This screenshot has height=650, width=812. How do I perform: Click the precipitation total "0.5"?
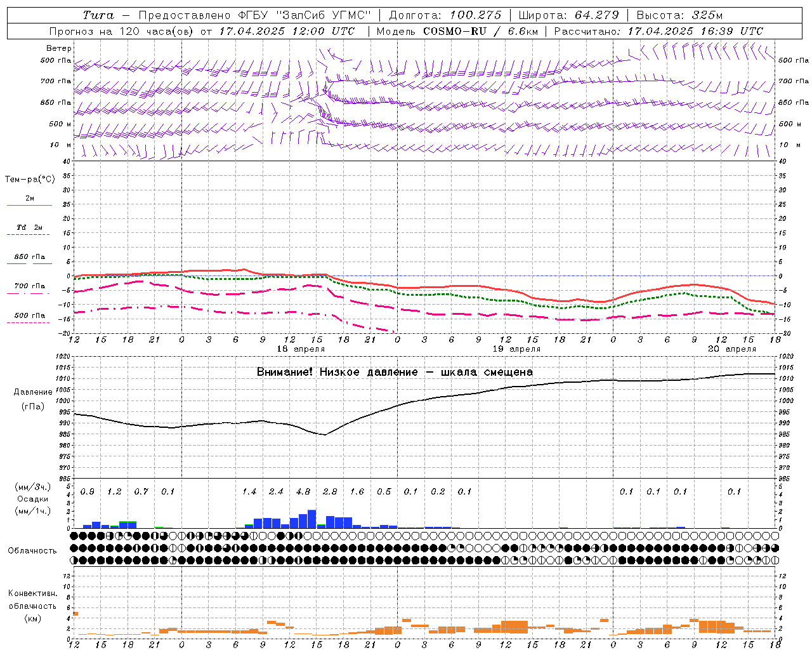click(x=384, y=492)
